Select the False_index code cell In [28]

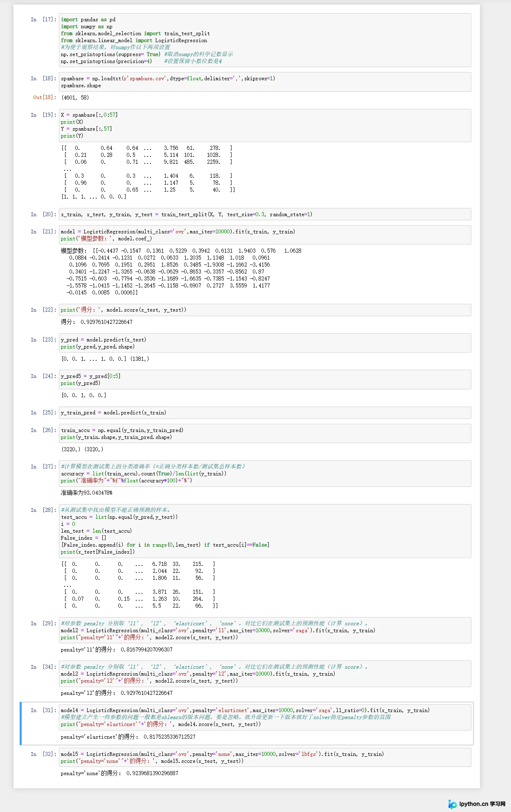[x=265, y=531]
